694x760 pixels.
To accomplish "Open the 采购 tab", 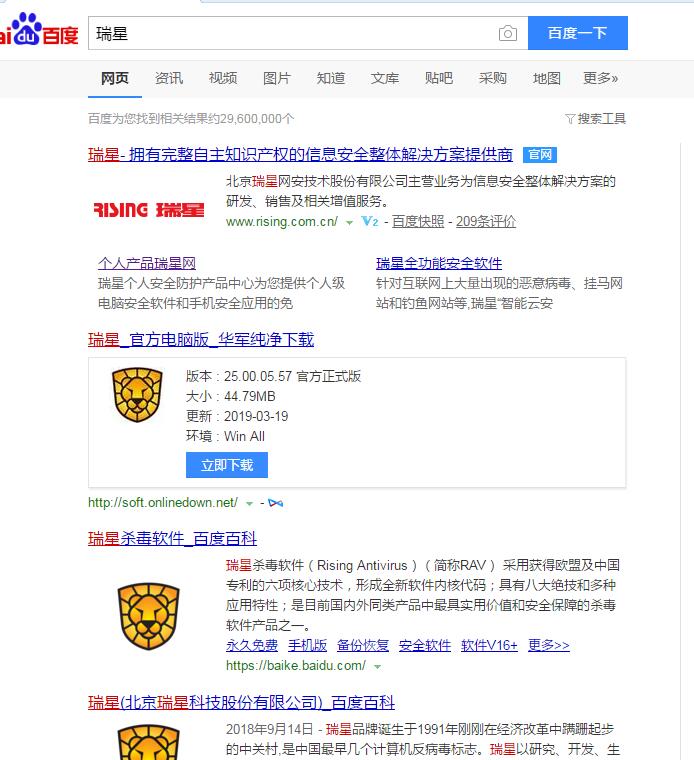I will coord(493,78).
